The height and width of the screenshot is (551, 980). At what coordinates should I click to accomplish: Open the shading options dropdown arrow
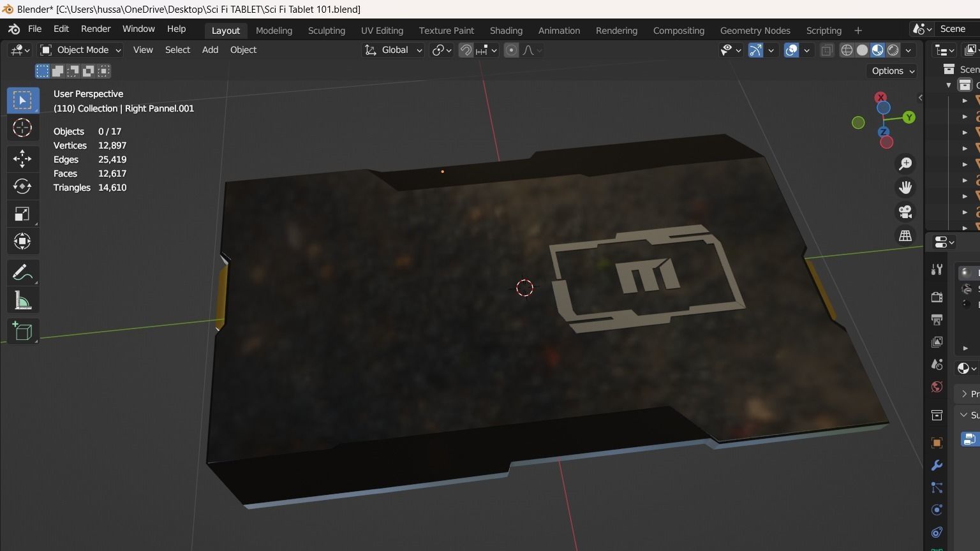[909, 50]
